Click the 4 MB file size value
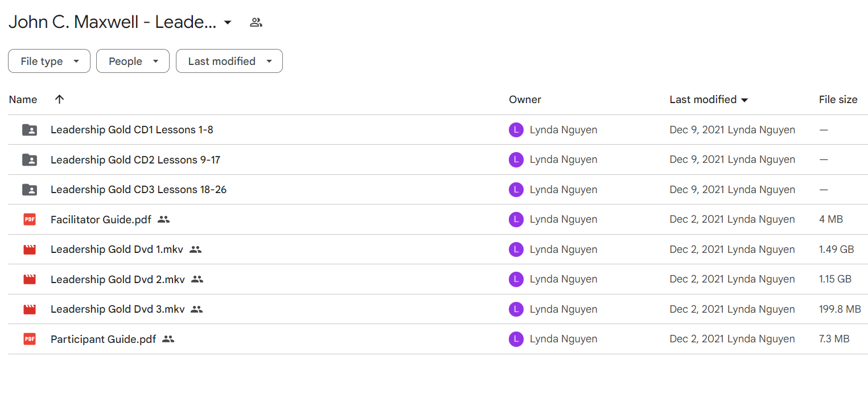The image size is (868, 401). coord(831,219)
